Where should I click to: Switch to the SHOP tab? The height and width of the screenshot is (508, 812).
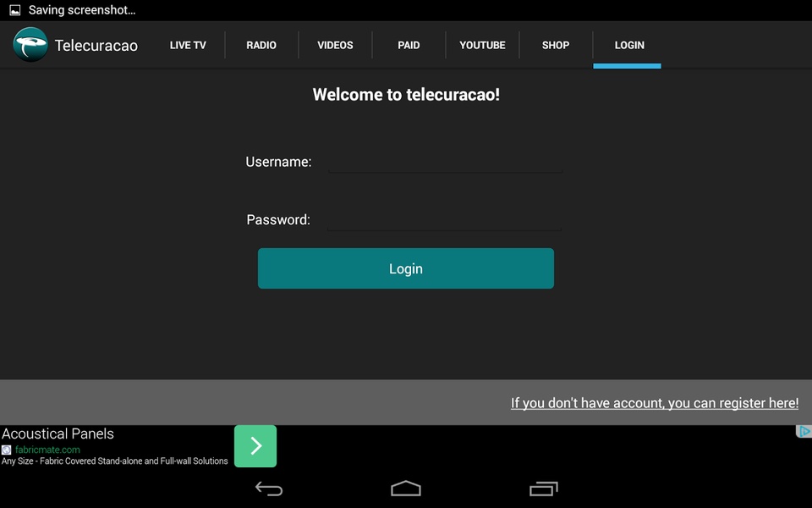point(556,45)
